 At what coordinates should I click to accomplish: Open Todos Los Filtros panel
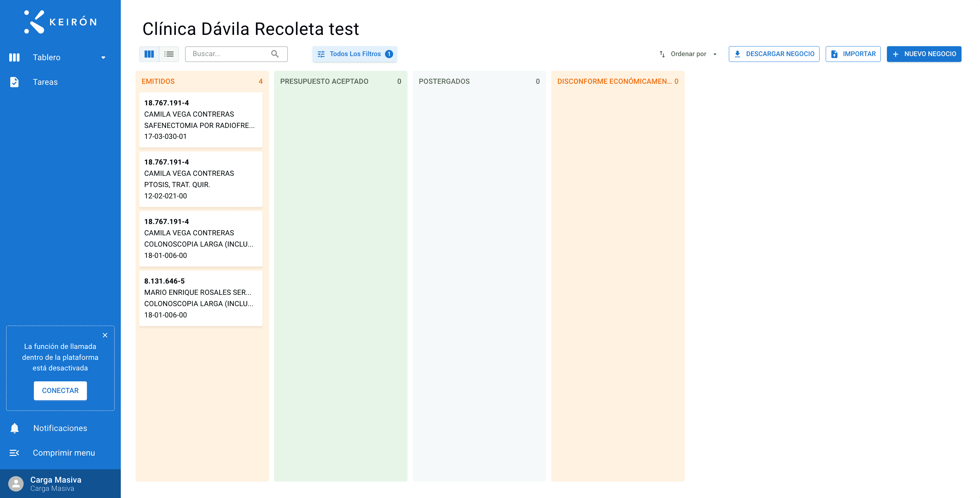(354, 54)
